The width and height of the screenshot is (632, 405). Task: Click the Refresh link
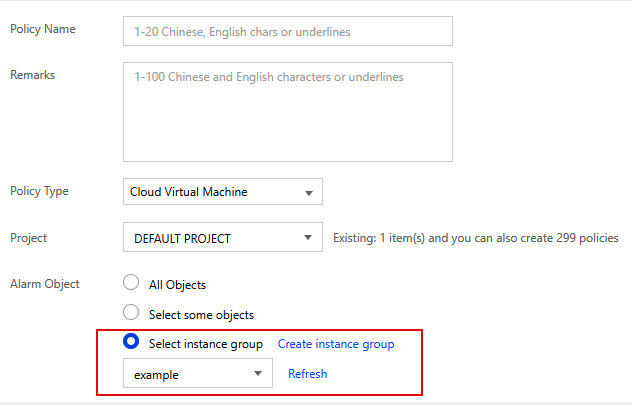coord(307,374)
